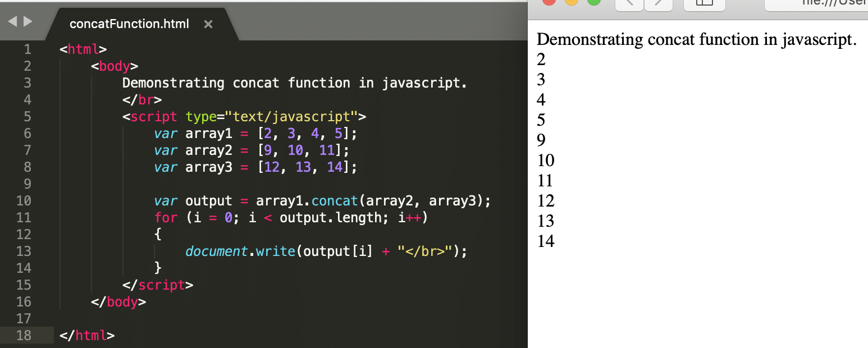Click the output number 14 in the browser

pos(544,241)
